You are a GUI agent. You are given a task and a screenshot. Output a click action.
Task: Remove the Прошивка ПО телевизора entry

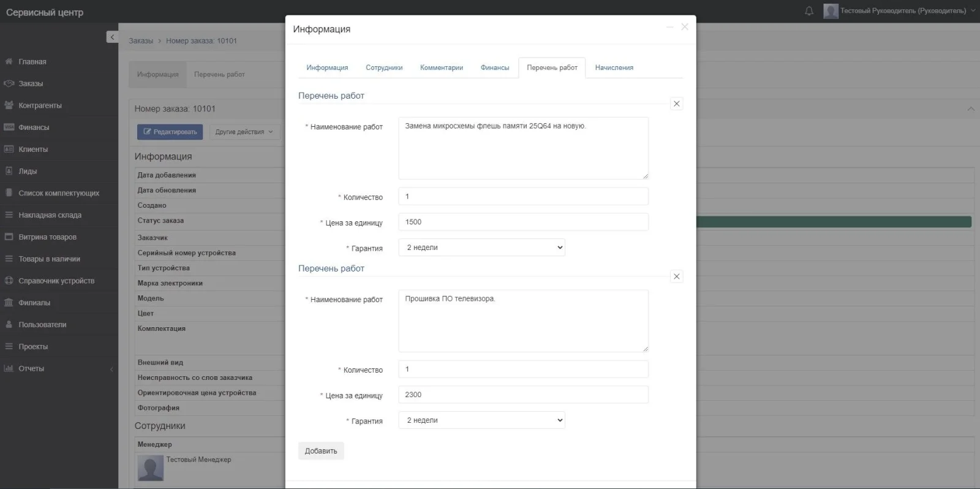[x=676, y=276]
